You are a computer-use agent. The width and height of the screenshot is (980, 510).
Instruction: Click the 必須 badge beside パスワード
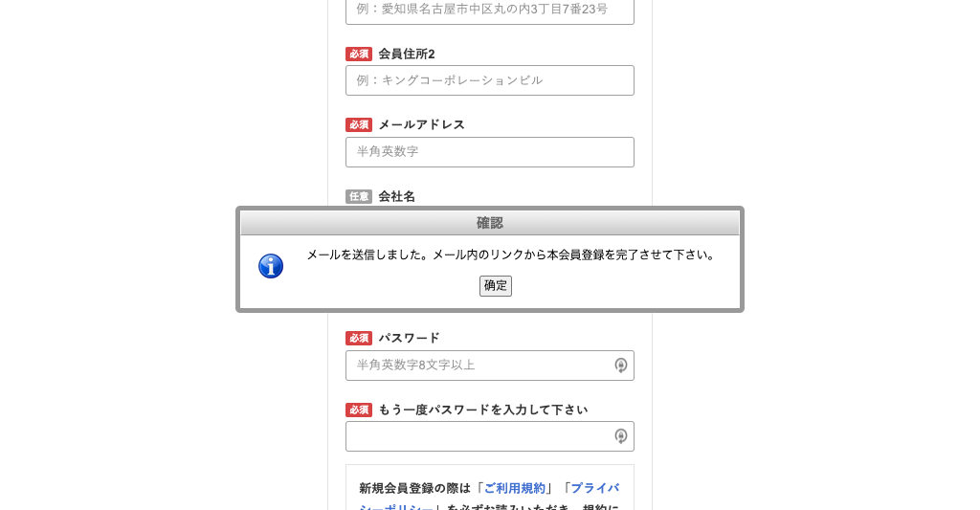pos(359,338)
